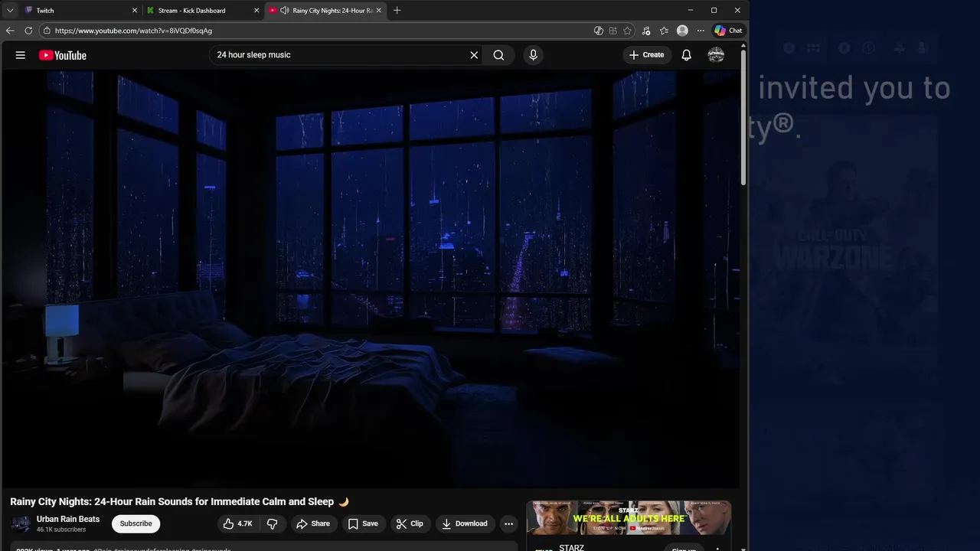Open a new browser tab
980x551 pixels.
pyautogui.click(x=397, y=11)
